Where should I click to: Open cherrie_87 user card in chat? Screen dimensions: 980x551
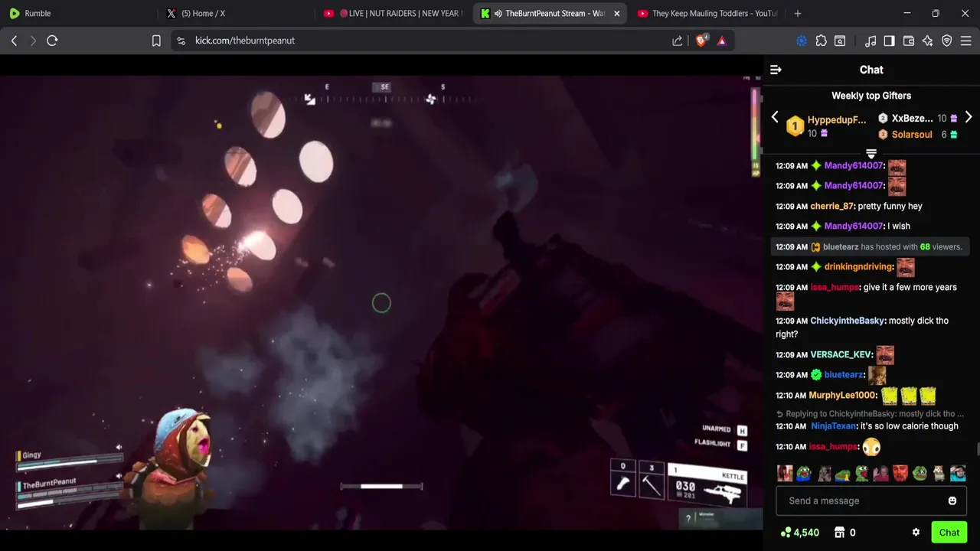[832, 206]
